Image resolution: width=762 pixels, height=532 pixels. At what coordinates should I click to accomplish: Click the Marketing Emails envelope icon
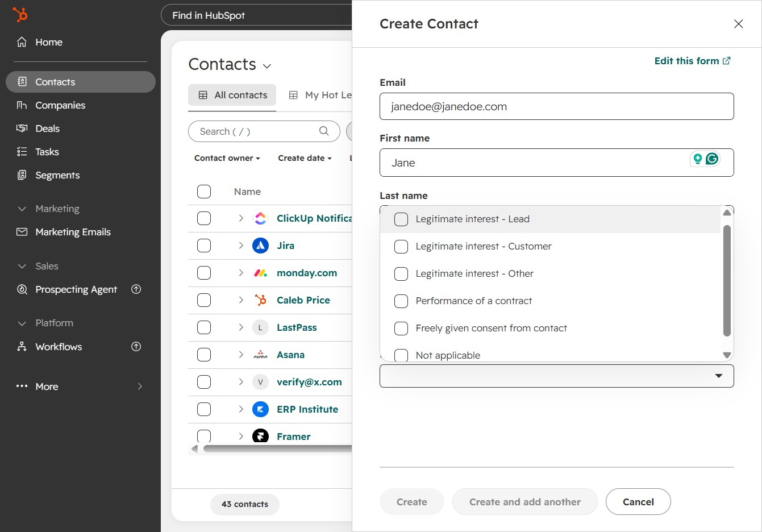(22, 232)
